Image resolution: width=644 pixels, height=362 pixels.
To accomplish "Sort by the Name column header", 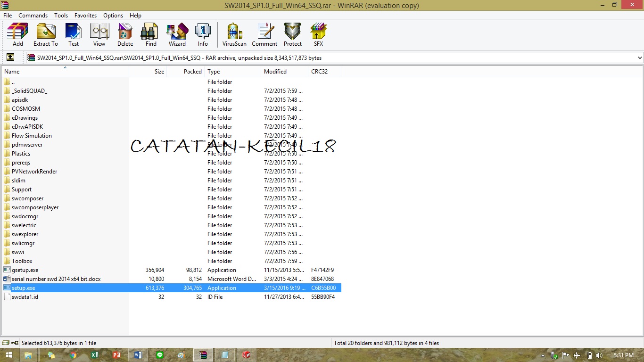I will pyautogui.click(x=65, y=72).
